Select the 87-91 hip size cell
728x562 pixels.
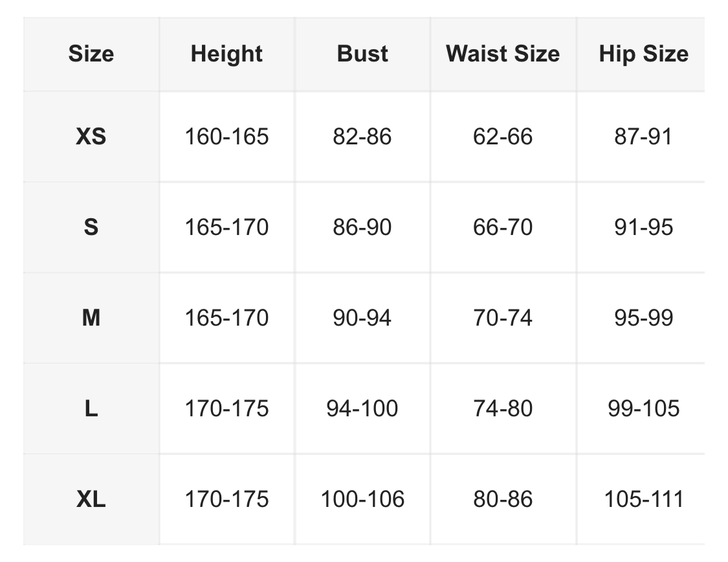point(643,137)
